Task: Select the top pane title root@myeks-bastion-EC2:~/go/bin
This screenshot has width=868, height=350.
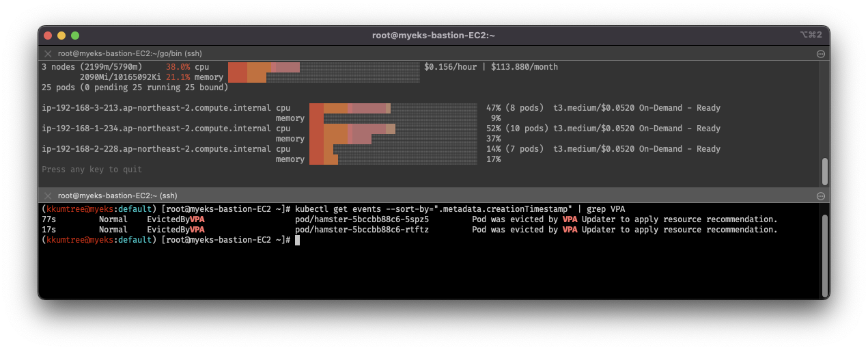Action: [x=130, y=53]
